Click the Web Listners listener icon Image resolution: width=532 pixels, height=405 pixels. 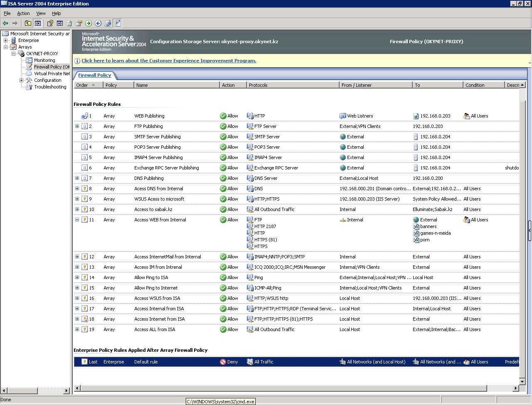click(x=343, y=116)
